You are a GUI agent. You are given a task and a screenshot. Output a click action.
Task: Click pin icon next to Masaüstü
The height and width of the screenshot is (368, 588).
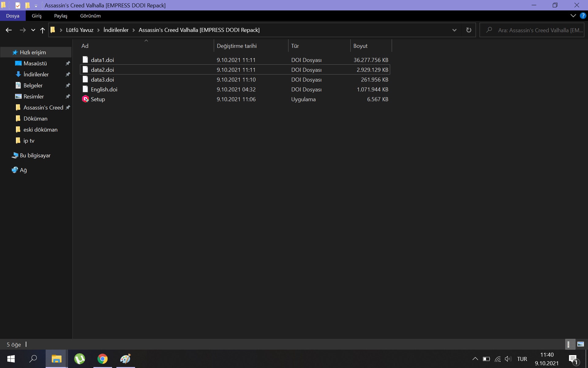coord(68,63)
